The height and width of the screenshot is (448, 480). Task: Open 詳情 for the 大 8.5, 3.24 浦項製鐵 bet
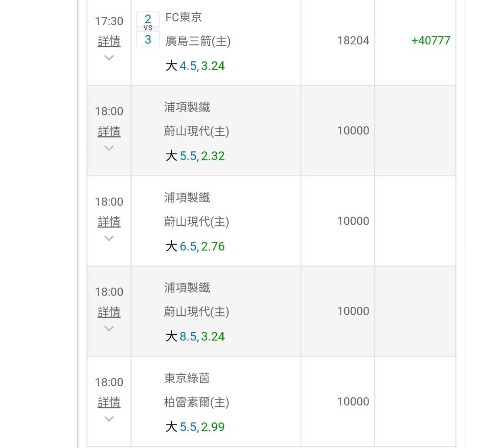[109, 312]
